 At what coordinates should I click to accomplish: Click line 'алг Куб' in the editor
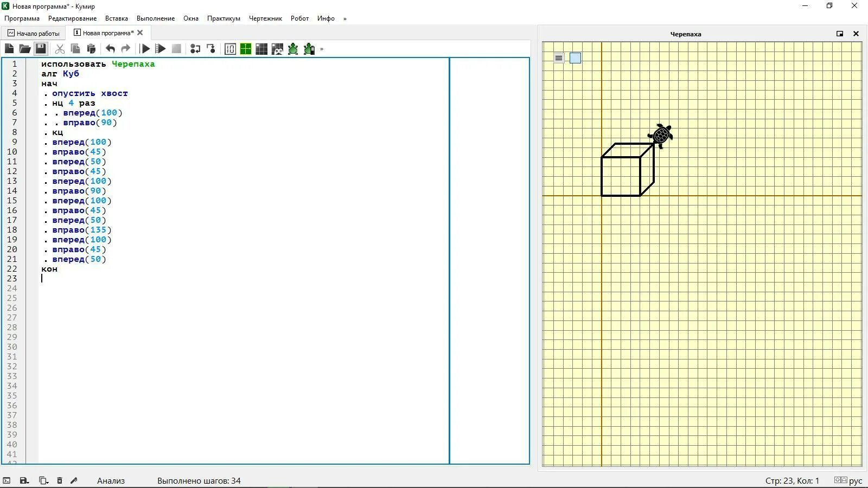tap(60, 74)
